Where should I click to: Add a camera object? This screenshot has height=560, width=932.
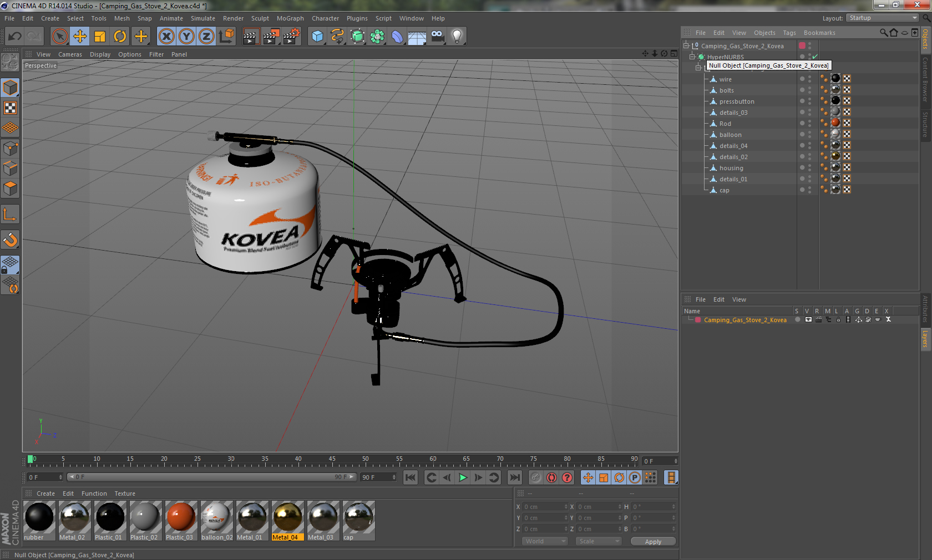(437, 37)
